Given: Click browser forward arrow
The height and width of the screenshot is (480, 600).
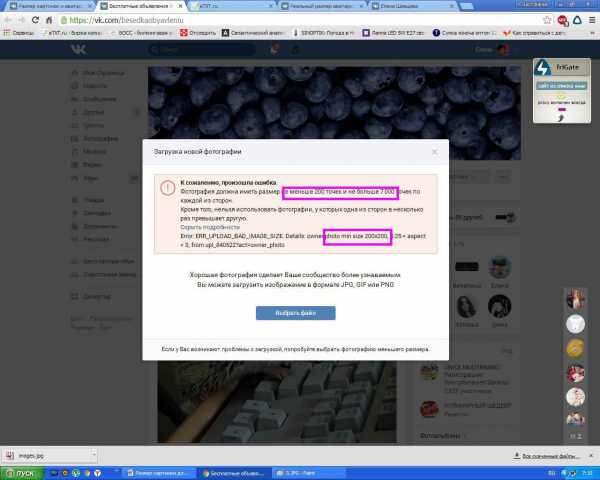Looking at the screenshot, I should (21, 20).
